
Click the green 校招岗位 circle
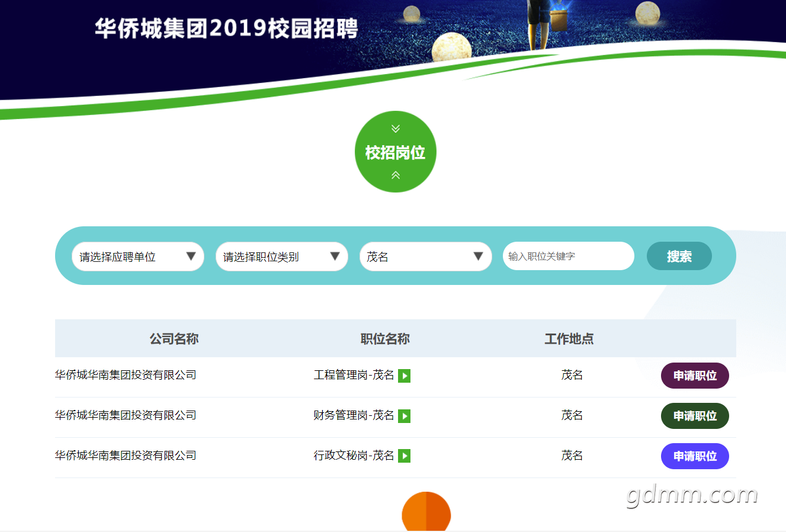396,152
